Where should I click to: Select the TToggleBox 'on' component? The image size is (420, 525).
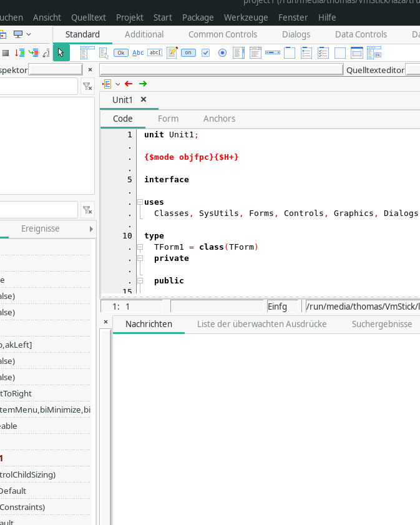188,52
